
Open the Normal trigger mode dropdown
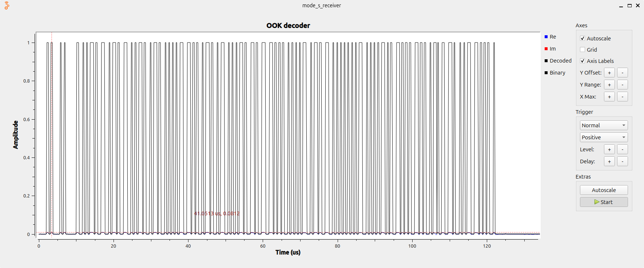click(x=604, y=125)
